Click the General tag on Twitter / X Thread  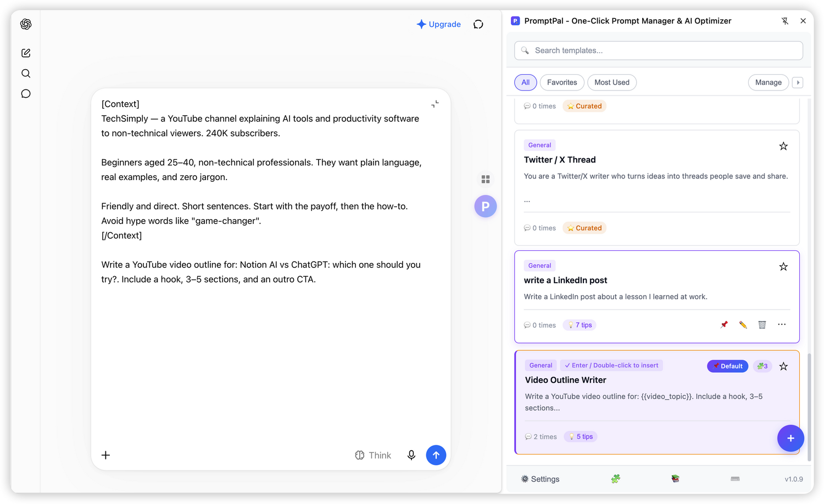[540, 145]
